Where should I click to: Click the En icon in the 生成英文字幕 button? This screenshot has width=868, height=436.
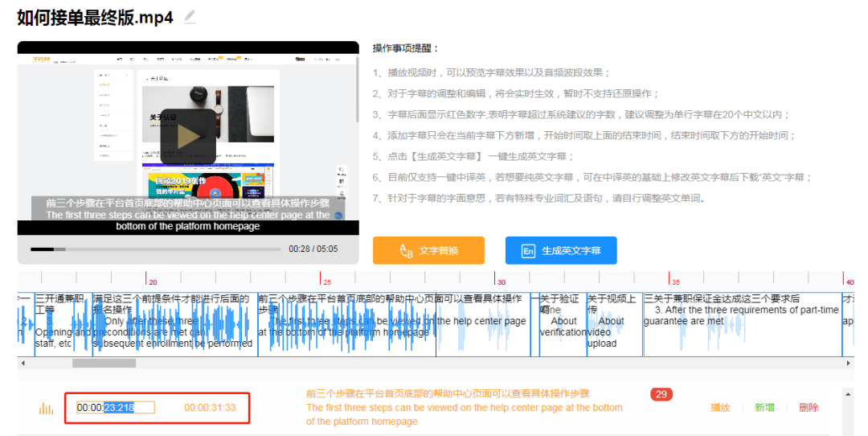point(528,251)
